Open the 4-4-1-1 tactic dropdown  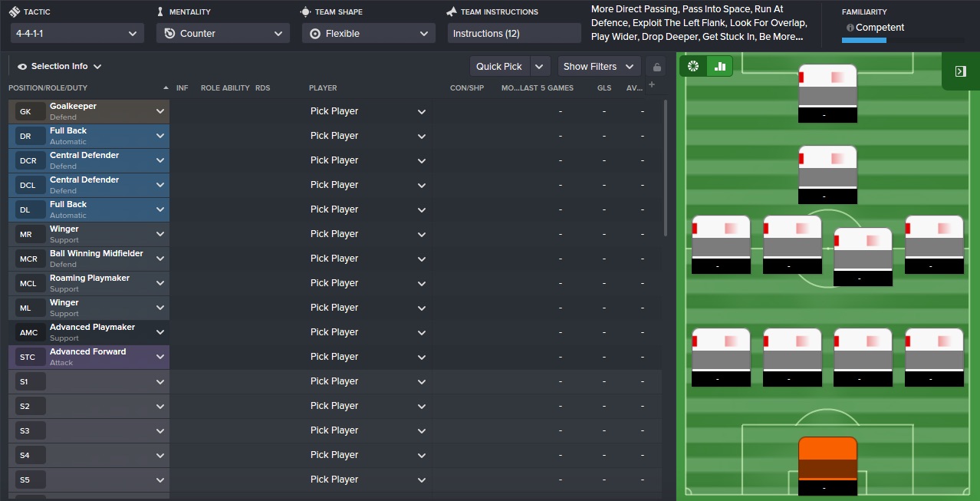tap(77, 34)
